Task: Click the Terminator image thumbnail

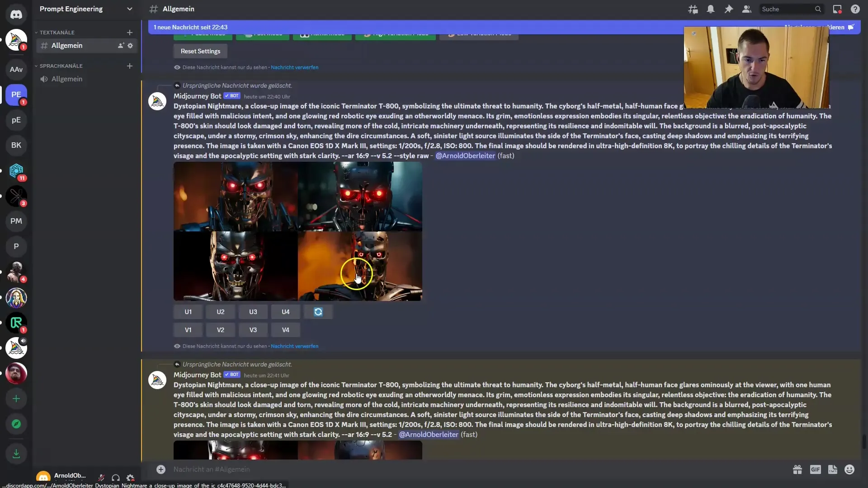Action: click(297, 231)
